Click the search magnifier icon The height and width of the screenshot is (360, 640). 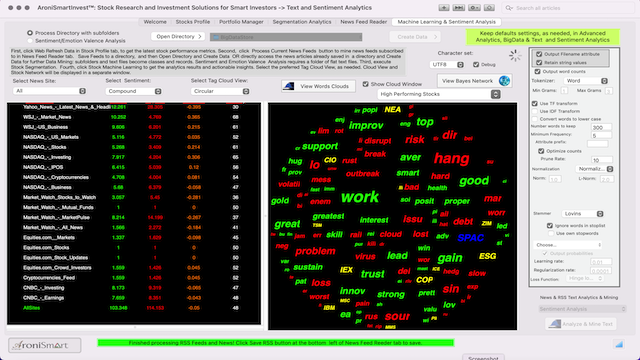[x=509, y=8]
